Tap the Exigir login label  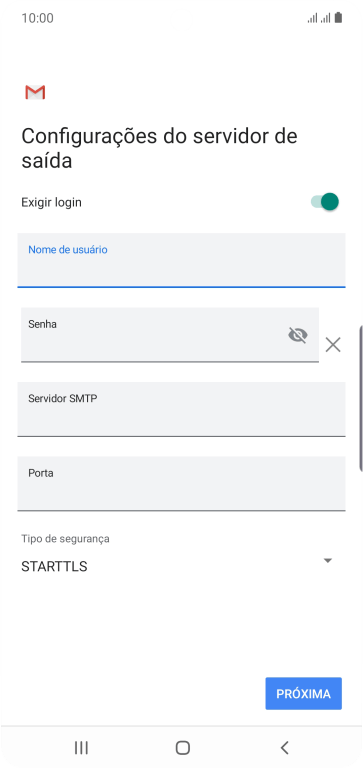pos(51,202)
